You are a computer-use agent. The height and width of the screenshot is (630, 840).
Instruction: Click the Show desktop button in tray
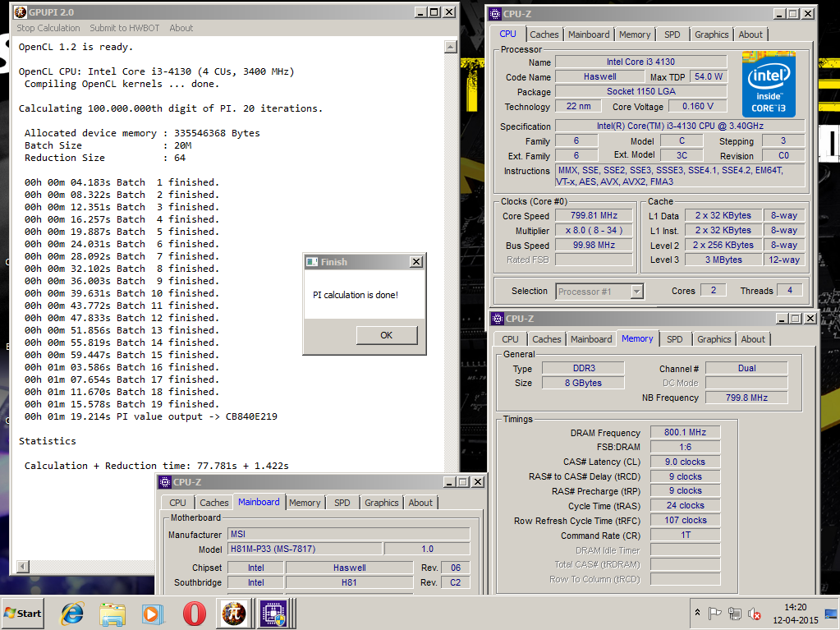tap(832, 614)
